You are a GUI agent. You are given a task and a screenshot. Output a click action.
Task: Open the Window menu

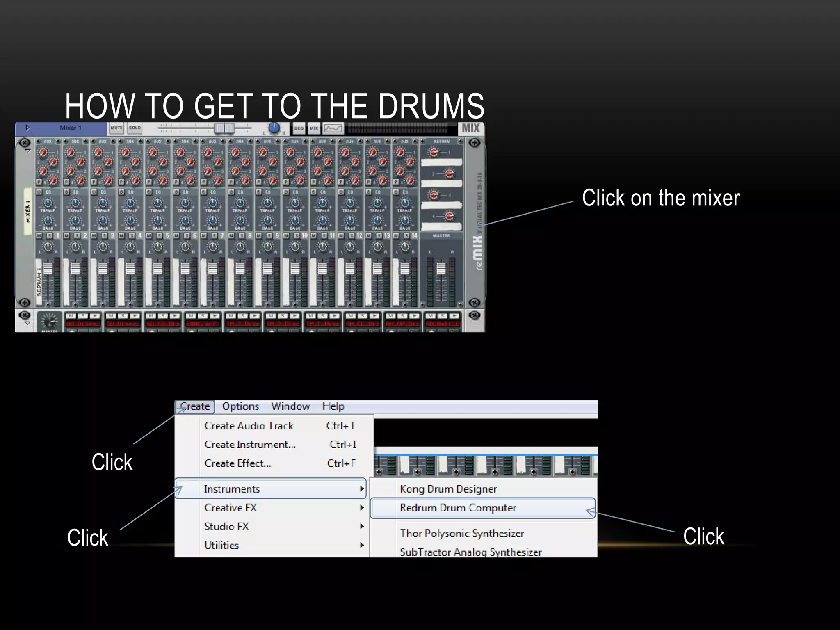point(290,406)
